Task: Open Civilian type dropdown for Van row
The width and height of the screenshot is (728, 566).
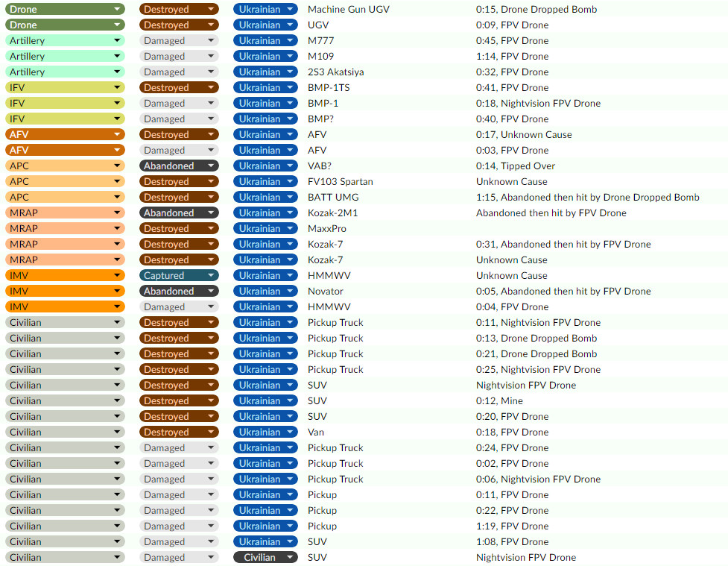Action: click(x=65, y=433)
